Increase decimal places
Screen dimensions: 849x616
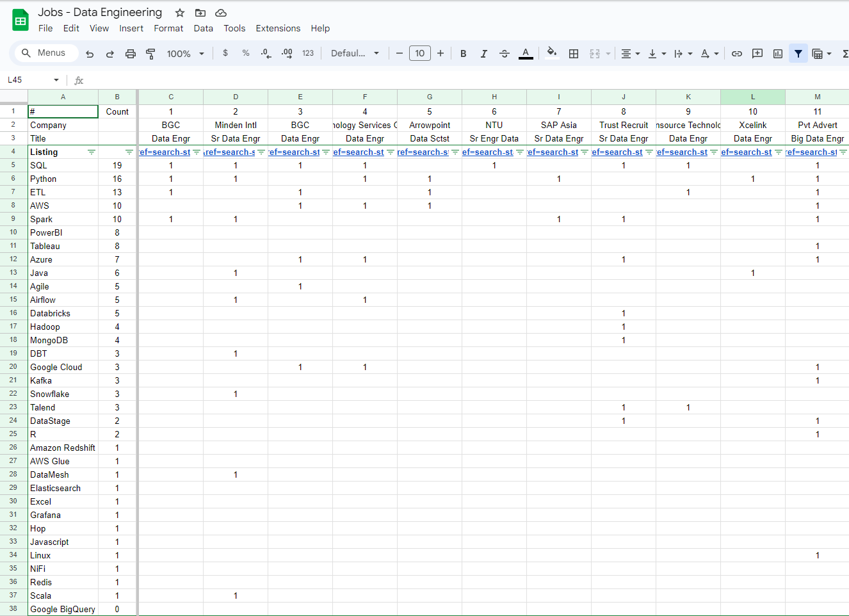pyautogui.click(x=287, y=53)
